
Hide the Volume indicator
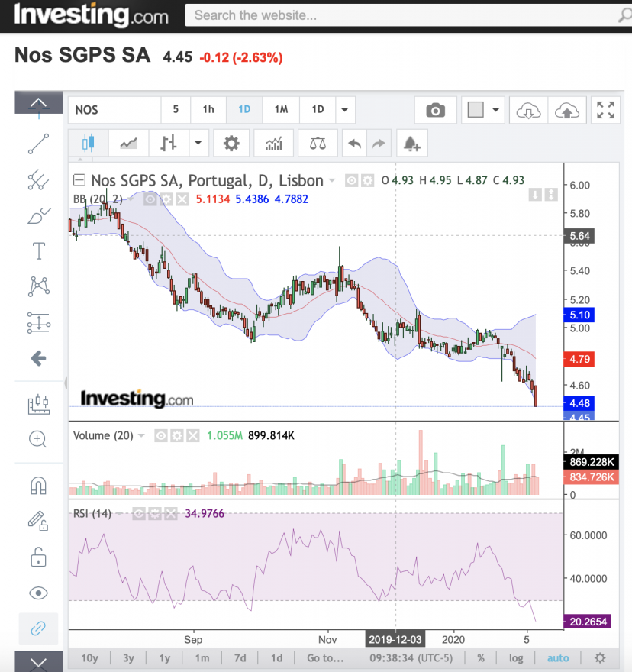[x=161, y=436]
